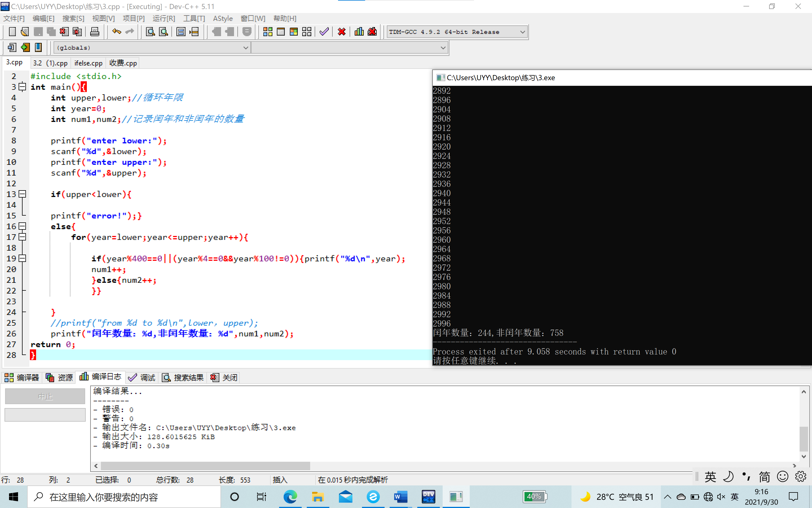Open the 文件[F] menu
This screenshot has height=508, width=812.
(x=14, y=18)
